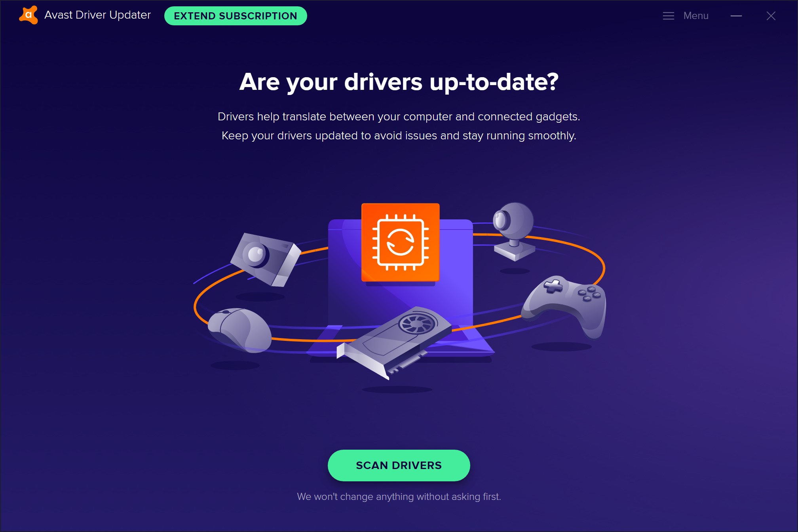The image size is (798, 532).
Task: Click the SCAN DRIVERS button
Action: [x=398, y=465]
